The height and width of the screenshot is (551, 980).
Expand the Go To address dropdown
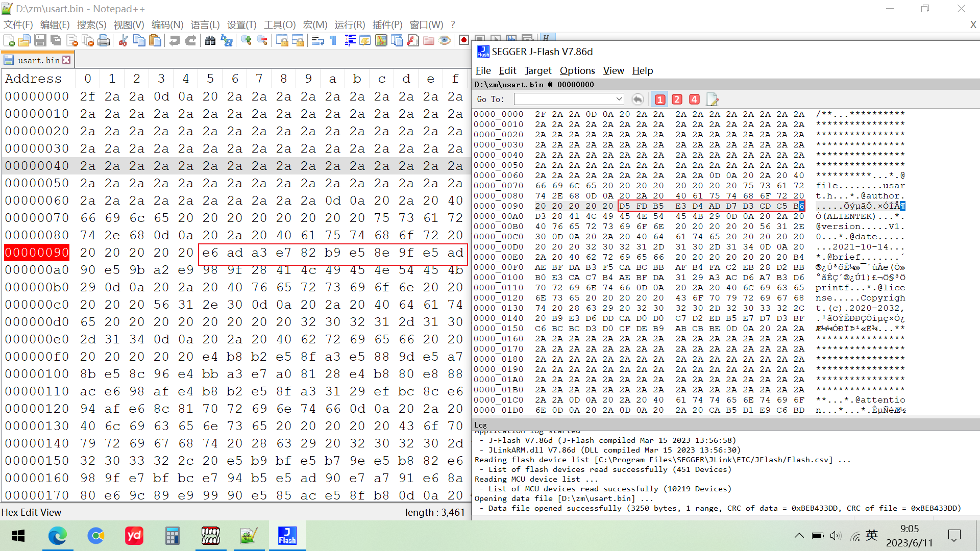619,99
